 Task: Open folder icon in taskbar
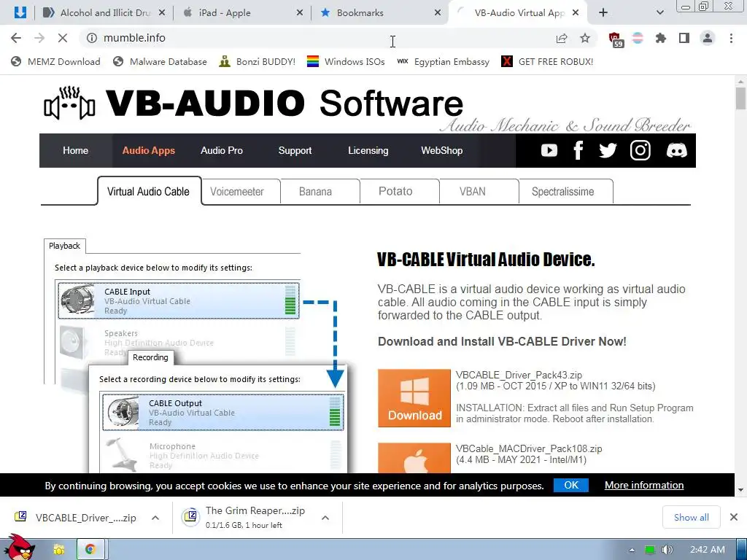(58, 550)
